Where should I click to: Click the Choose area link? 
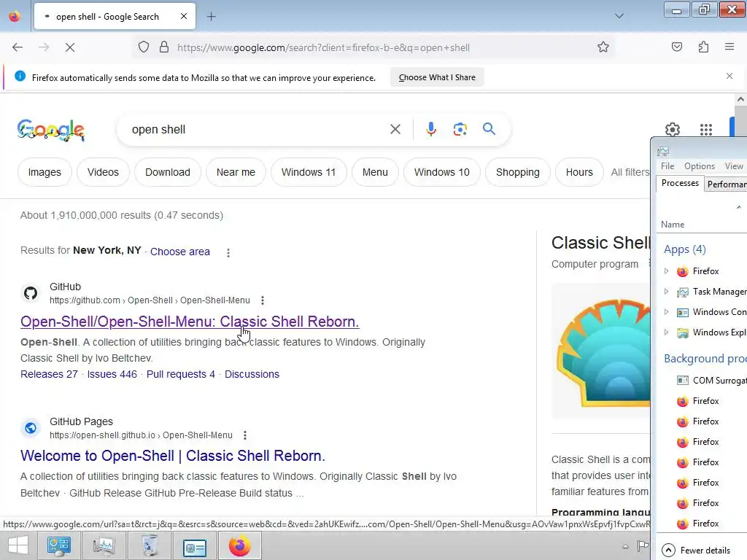tap(180, 252)
